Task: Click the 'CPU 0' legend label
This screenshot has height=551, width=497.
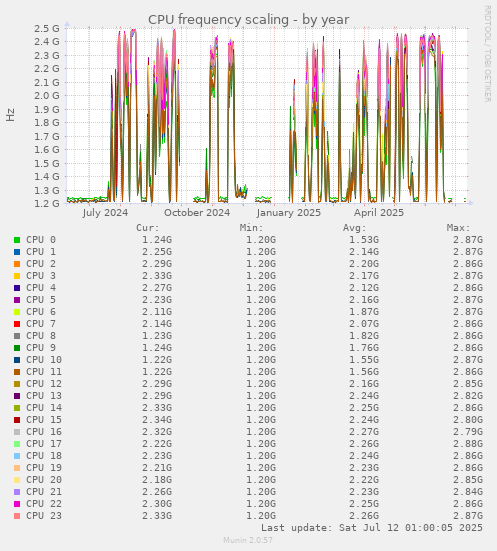Action: coord(41,240)
